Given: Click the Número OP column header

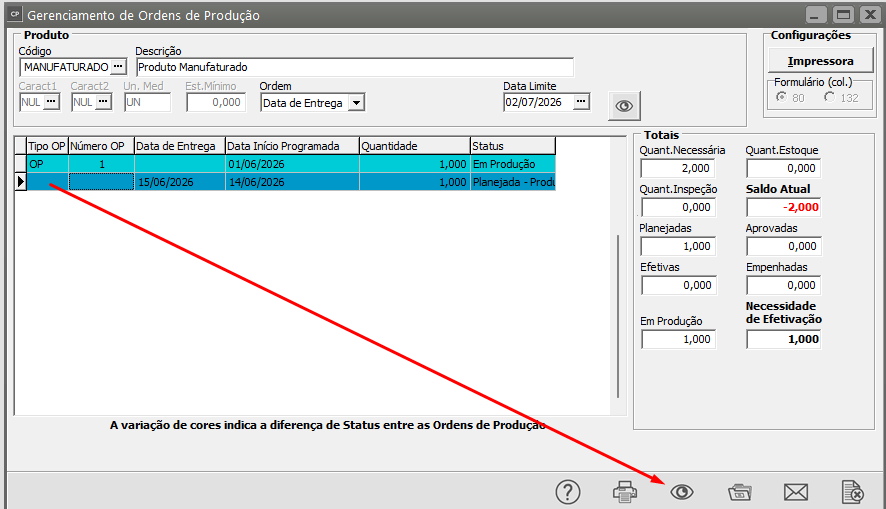Looking at the screenshot, I should (x=101, y=146).
